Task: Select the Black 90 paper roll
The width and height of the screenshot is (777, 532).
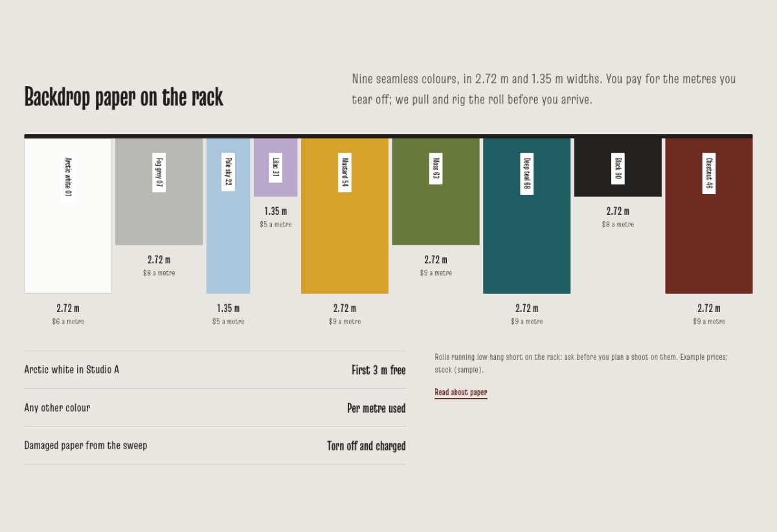Action: pyautogui.click(x=618, y=167)
